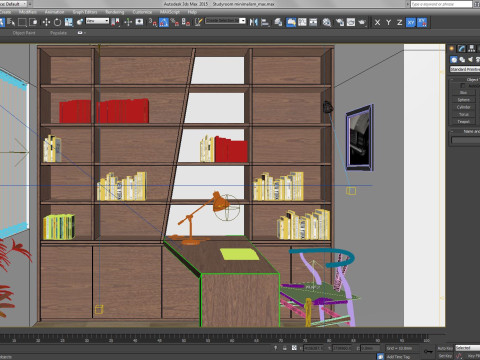Viewport: 480px width, 360px height.
Task: Open Manage Layers icon
Action: tap(278, 22)
